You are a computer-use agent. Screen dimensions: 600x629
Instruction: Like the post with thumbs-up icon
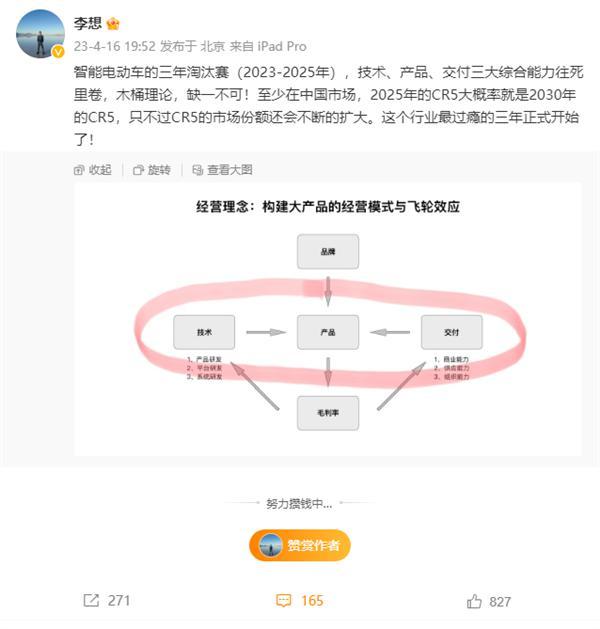[x=474, y=601]
